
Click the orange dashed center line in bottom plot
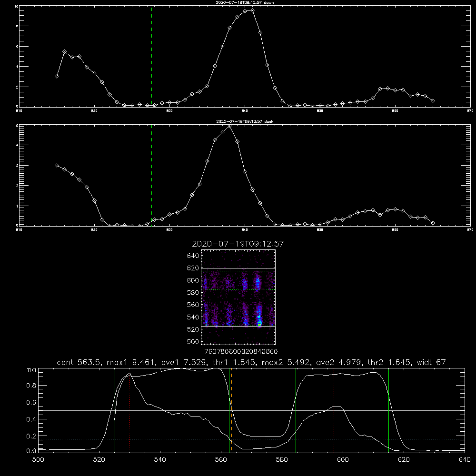coord(231,410)
